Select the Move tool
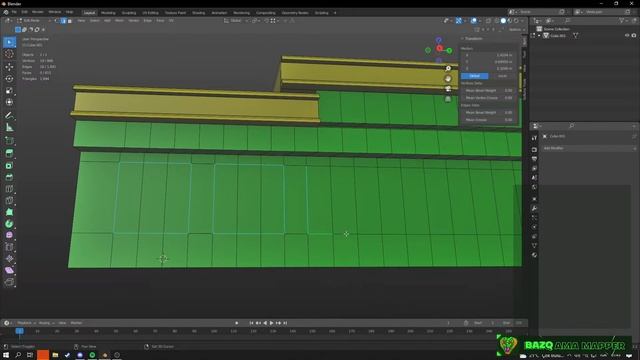640x360 pixels. point(9,67)
